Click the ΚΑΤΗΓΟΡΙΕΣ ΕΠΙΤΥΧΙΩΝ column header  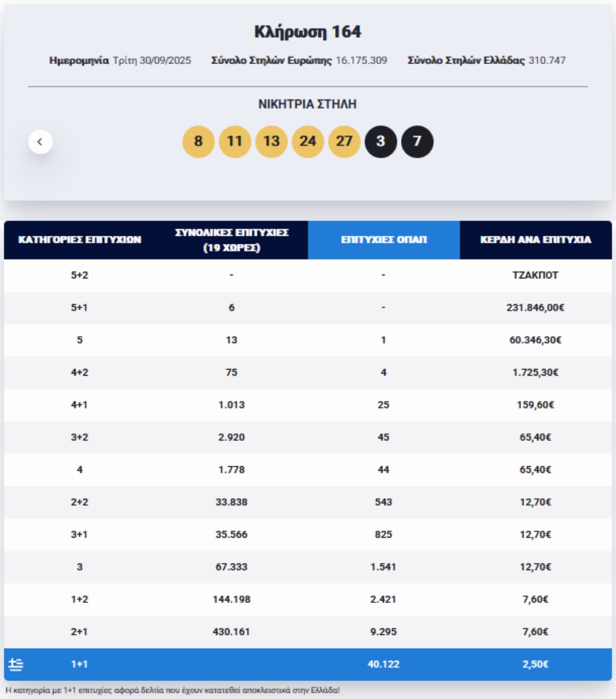[x=79, y=240]
